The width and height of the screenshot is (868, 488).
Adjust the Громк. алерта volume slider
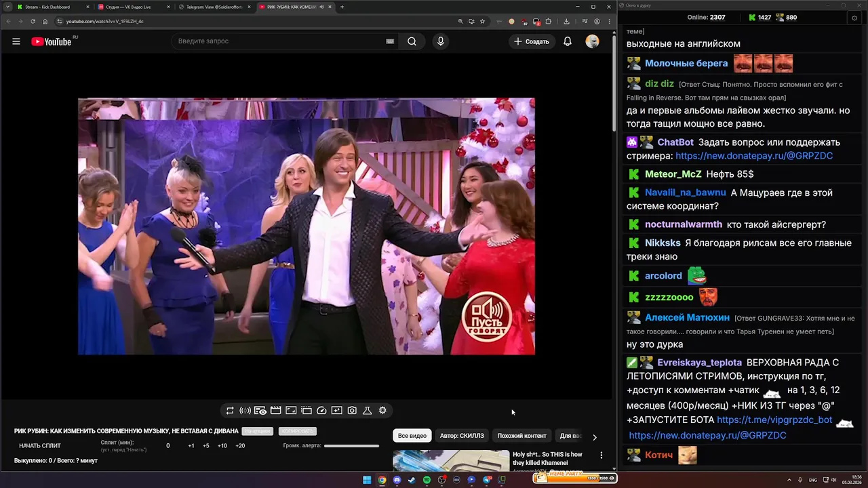tap(351, 446)
